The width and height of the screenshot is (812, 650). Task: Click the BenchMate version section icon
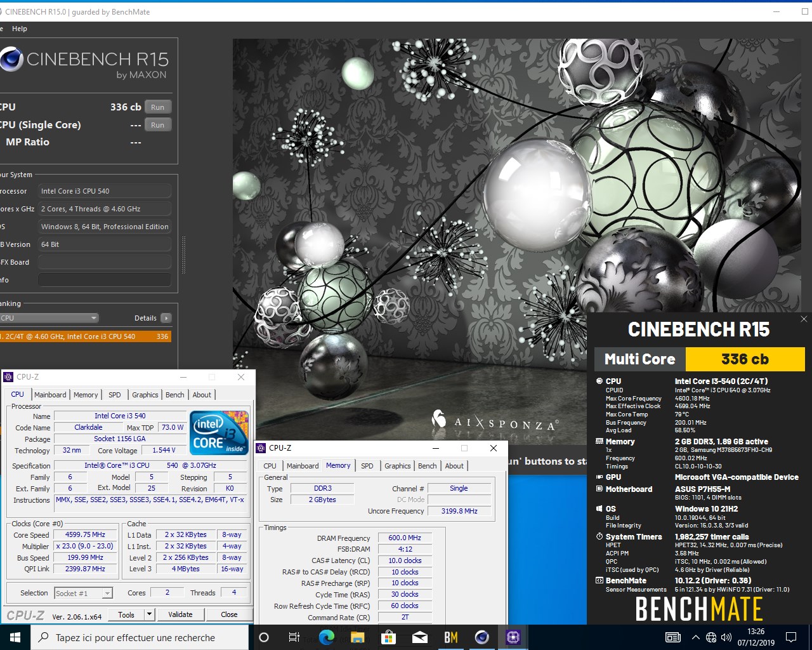(x=599, y=580)
